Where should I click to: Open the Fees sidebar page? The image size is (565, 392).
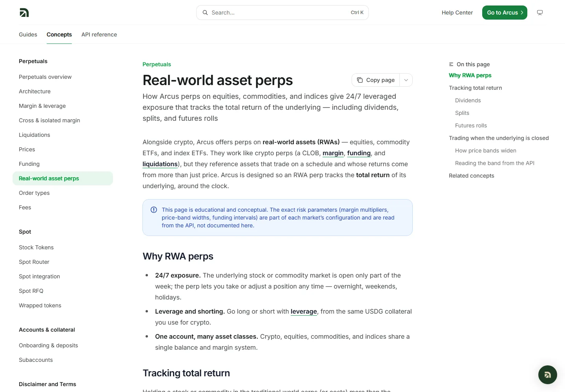[25, 207]
